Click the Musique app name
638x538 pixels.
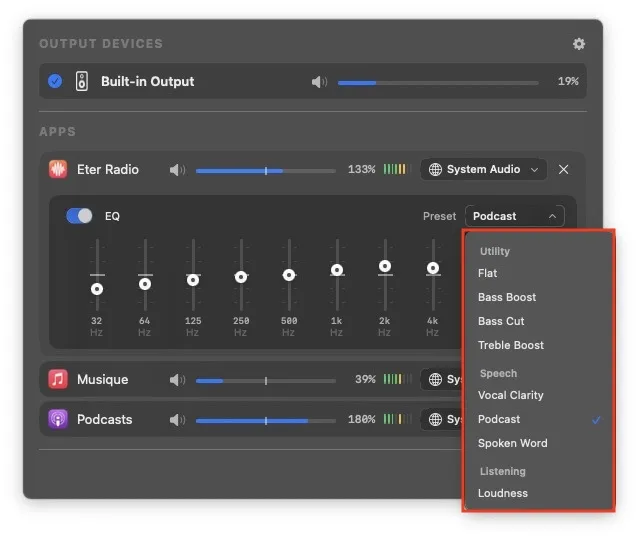click(x=103, y=380)
